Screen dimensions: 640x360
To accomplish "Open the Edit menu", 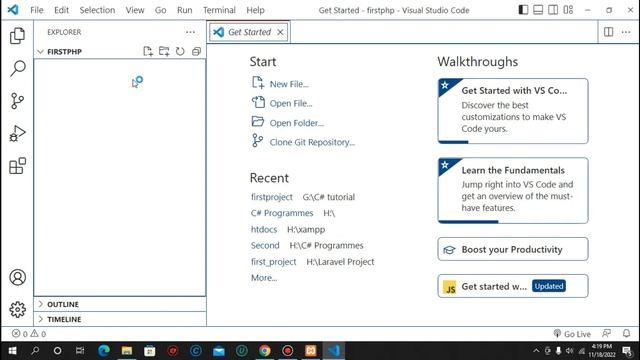I will pyautogui.click(x=61, y=10).
